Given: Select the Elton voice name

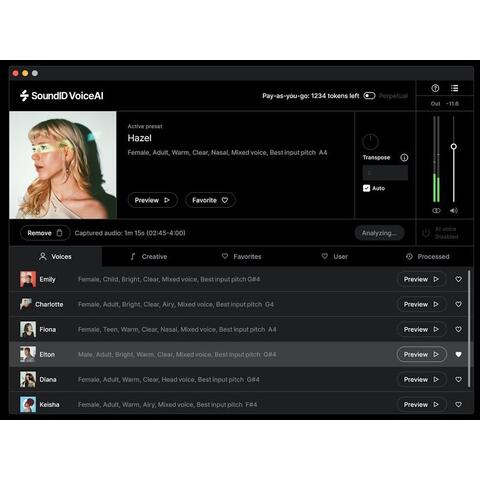Looking at the screenshot, I should [x=47, y=354].
